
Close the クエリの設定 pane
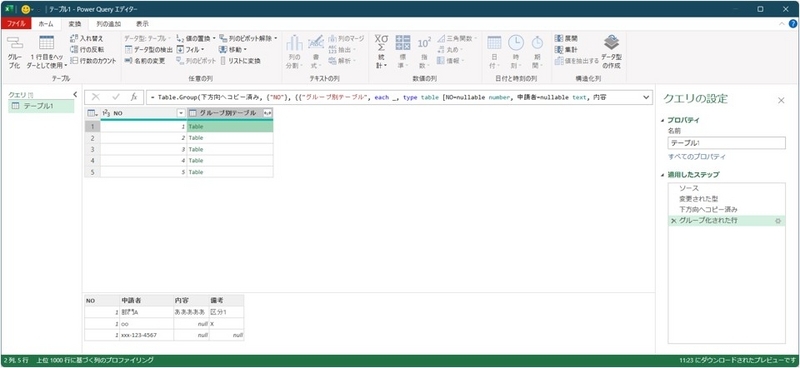(781, 101)
